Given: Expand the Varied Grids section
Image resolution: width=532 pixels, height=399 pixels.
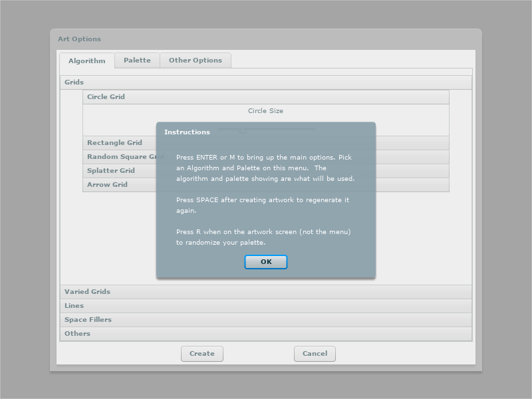Looking at the screenshot, I should [265, 292].
